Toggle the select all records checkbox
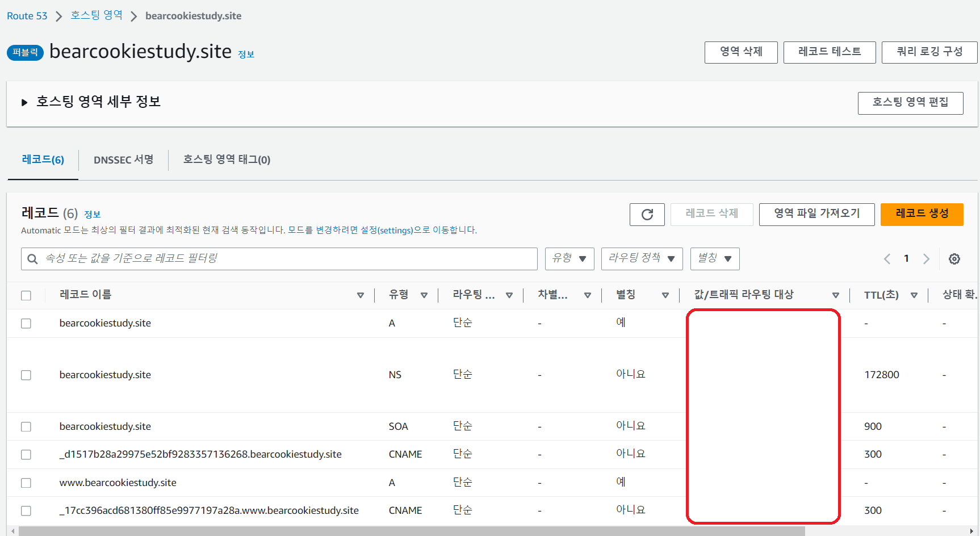Screen dimensions: 980x536 click(26, 295)
